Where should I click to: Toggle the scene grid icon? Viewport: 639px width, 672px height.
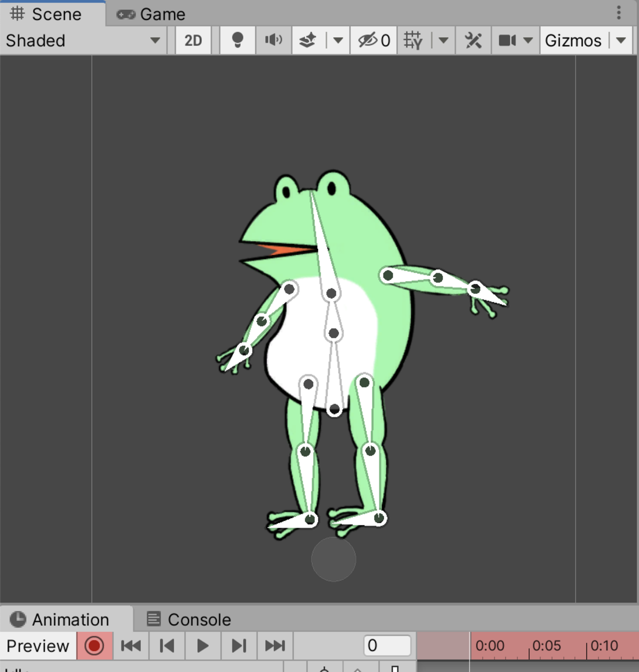coord(413,40)
